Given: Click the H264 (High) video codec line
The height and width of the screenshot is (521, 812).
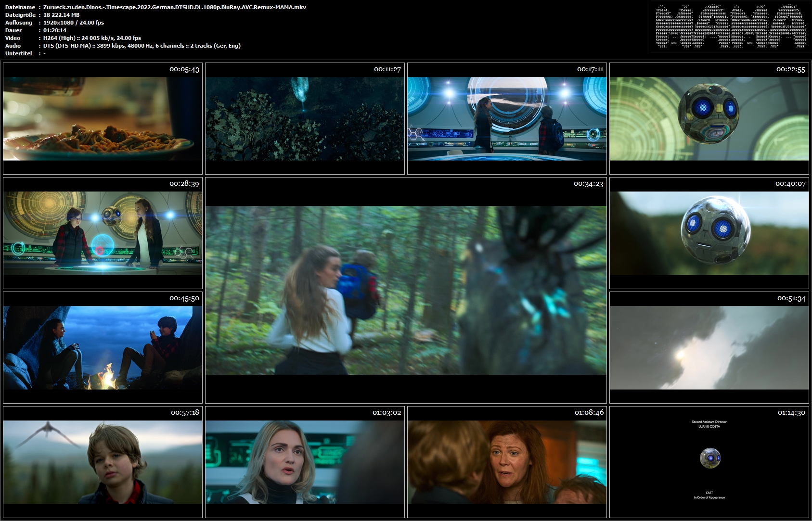Looking at the screenshot, I should point(92,38).
